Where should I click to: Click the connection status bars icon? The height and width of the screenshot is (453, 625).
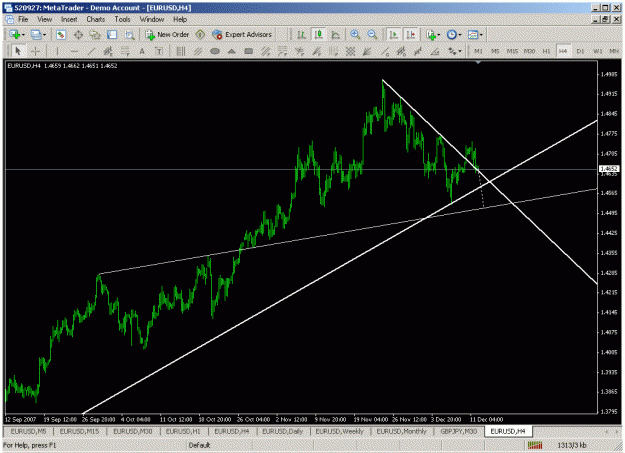click(x=535, y=445)
